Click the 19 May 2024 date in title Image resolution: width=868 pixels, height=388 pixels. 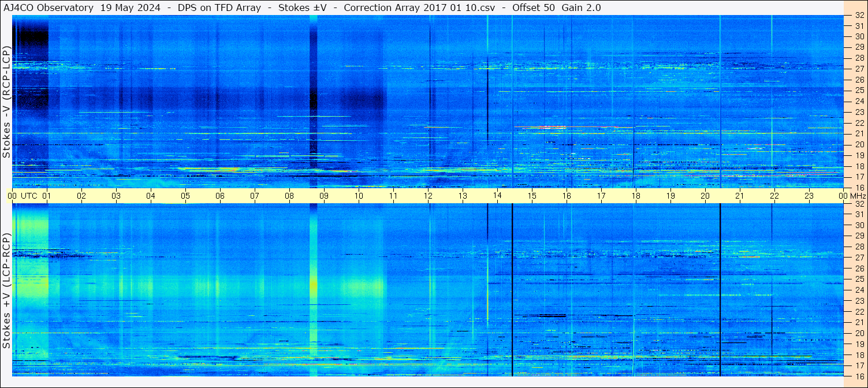click(x=132, y=8)
